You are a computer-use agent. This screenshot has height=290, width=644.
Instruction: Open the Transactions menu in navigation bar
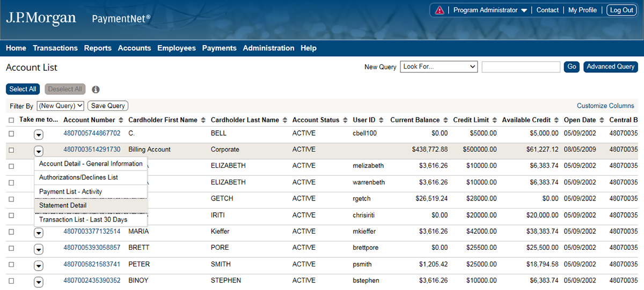(x=55, y=48)
